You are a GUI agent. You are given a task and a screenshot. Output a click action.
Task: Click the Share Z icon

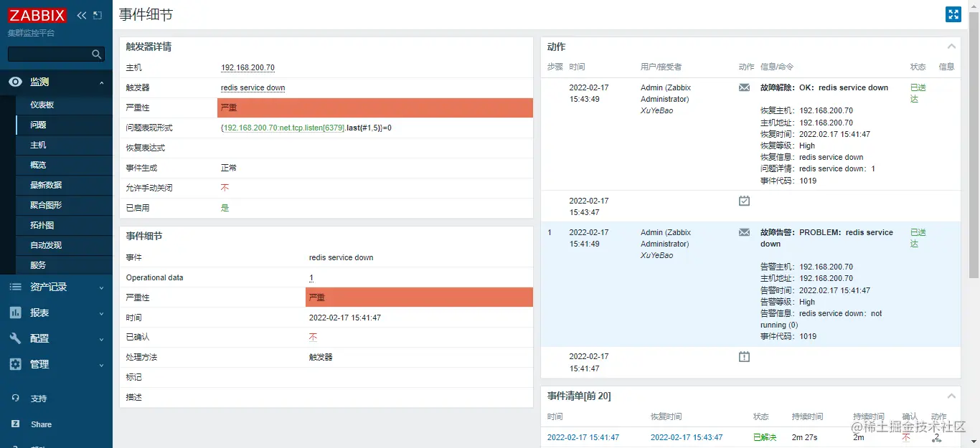coord(16,424)
